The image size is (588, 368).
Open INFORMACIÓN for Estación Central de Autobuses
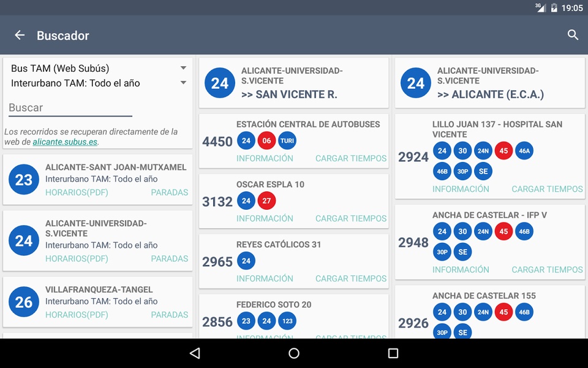(265, 158)
